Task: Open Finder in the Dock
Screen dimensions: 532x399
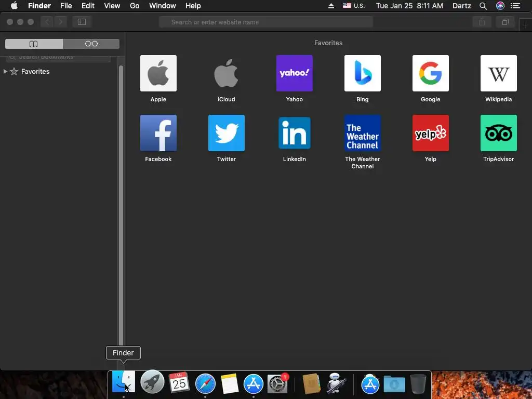Action: click(124, 383)
